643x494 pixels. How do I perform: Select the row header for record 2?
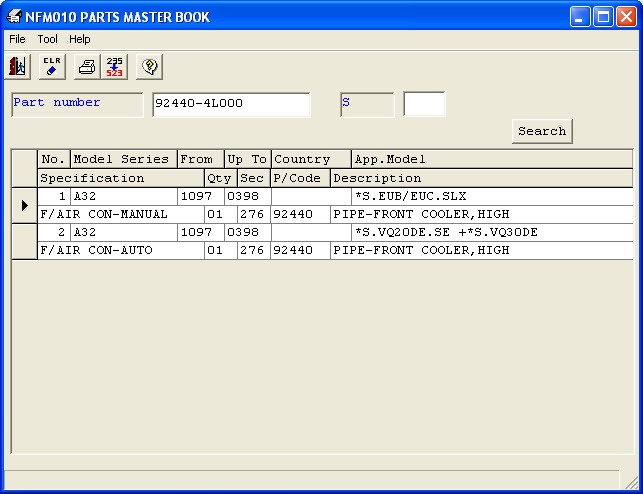(x=24, y=241)
